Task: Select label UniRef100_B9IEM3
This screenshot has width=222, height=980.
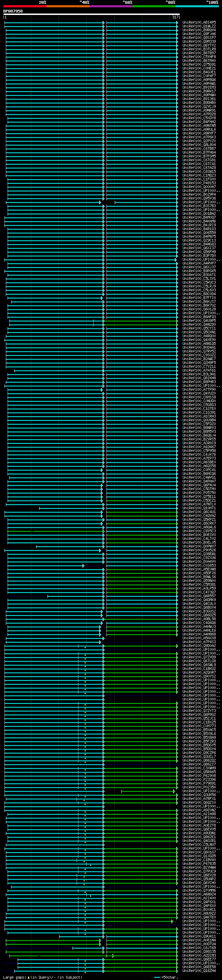Action: point(199,88)
